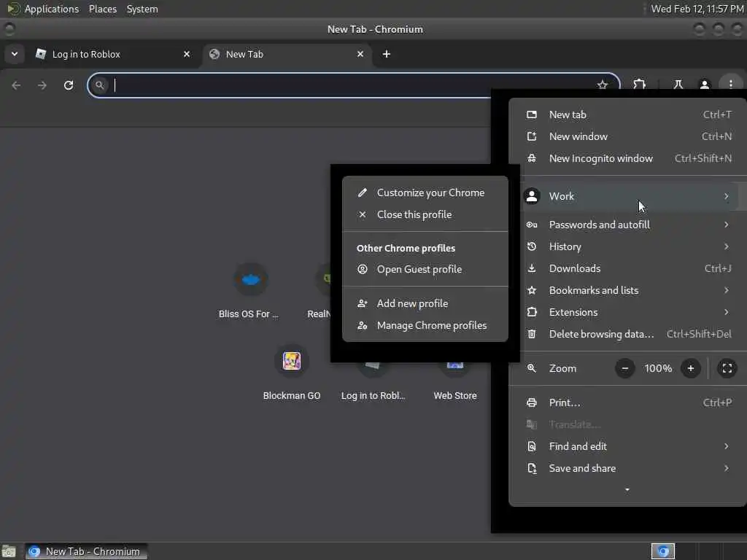Expand Passwords and autofill submenu
Viewport: 747px width, 560px height.
629,225
